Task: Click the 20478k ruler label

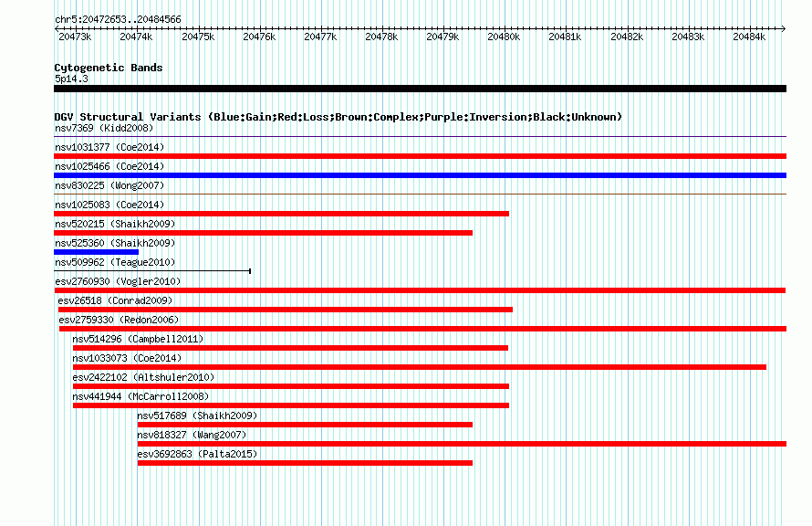Action: click(381, 37)
